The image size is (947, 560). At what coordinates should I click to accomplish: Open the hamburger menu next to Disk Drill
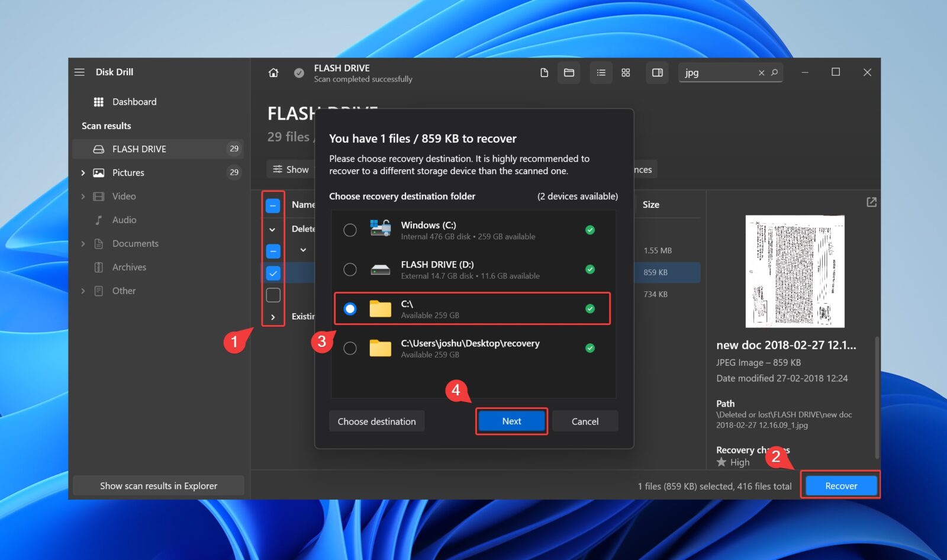79,72
